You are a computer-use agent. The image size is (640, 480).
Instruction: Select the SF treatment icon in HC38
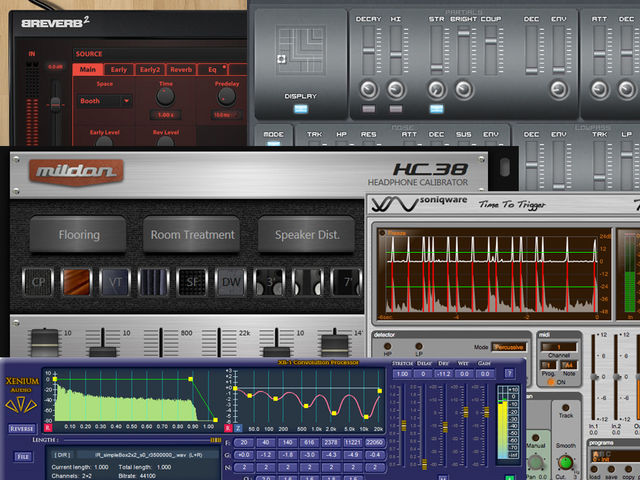(x=192, y=282)
